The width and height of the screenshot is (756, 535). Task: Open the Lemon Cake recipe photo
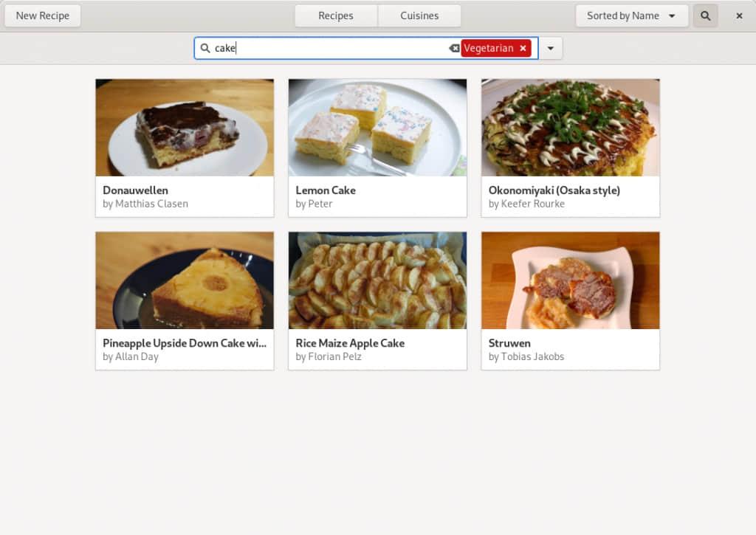377,128
